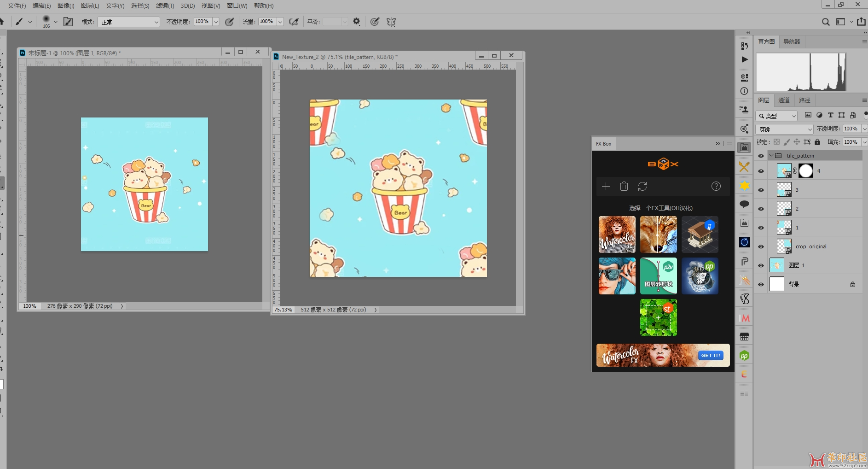Click the lock all padlock icon
868x469 pixels.
[x=817, y=142]
